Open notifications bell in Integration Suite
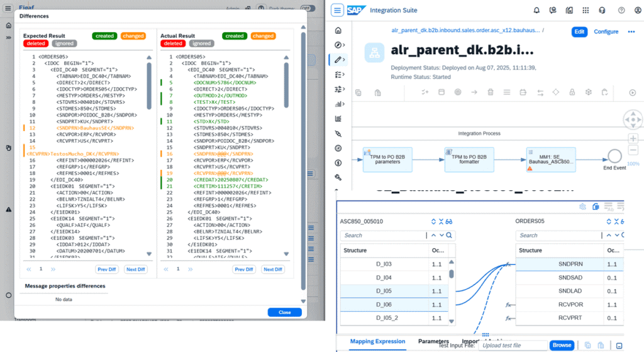 pyautogui.click(x=536, y=10)
